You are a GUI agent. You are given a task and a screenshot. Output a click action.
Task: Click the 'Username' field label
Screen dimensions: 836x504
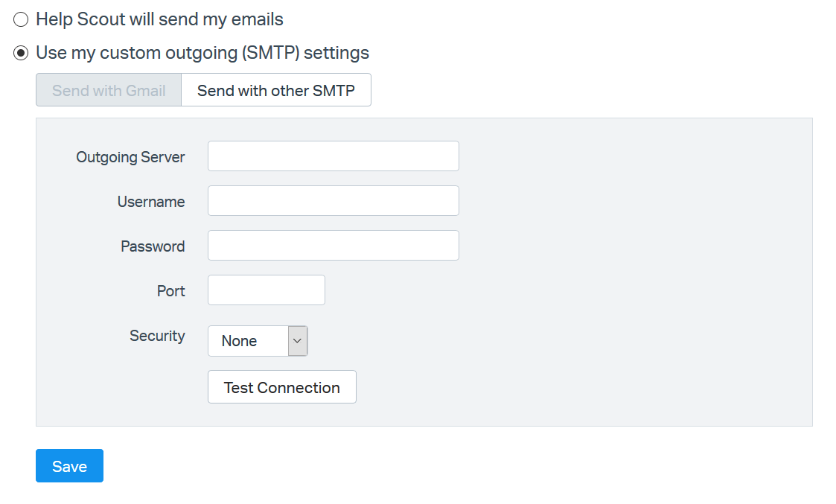[151, 202]
